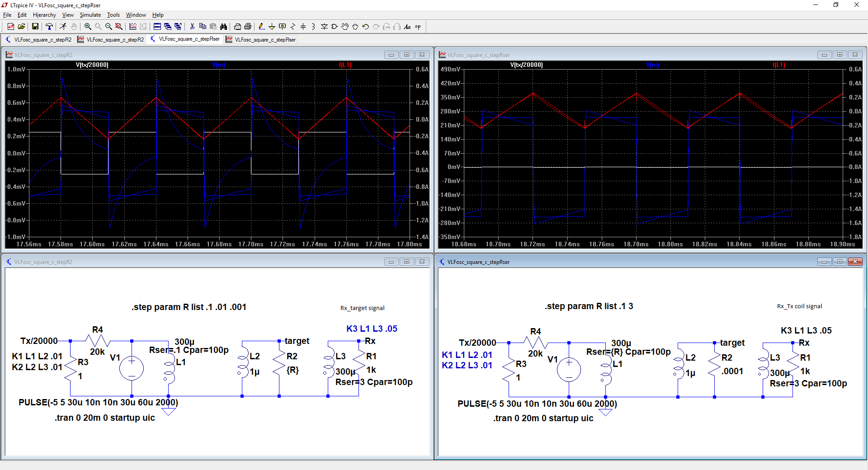Click the red I(L1) trace label in left plot

point(345,65)
